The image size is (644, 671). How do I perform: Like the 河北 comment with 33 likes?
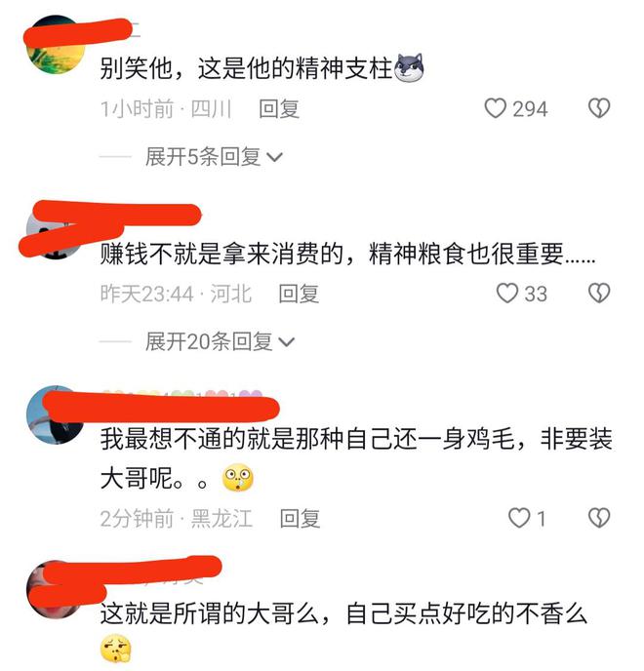coord(507,294)
